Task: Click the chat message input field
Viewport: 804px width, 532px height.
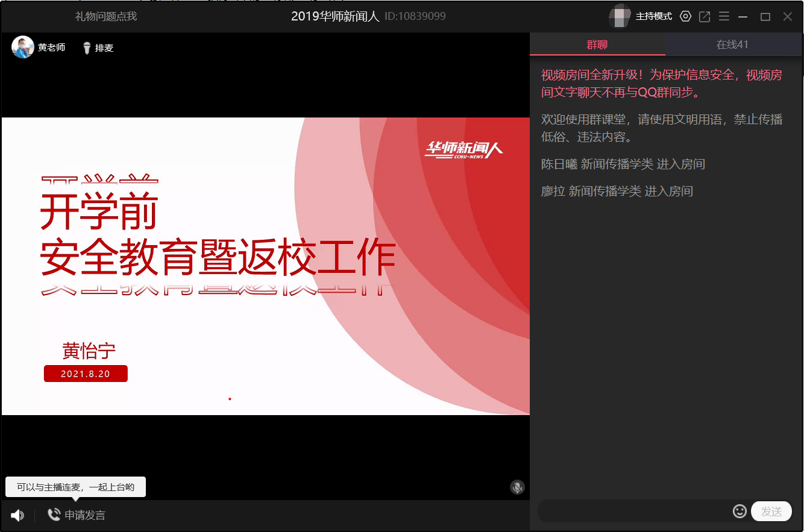Action: click(633, 512)
